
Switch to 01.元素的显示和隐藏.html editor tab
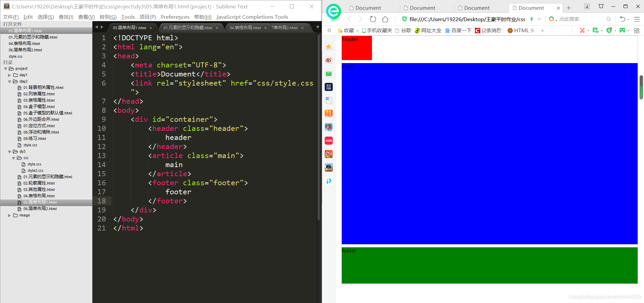click(188, 28)
